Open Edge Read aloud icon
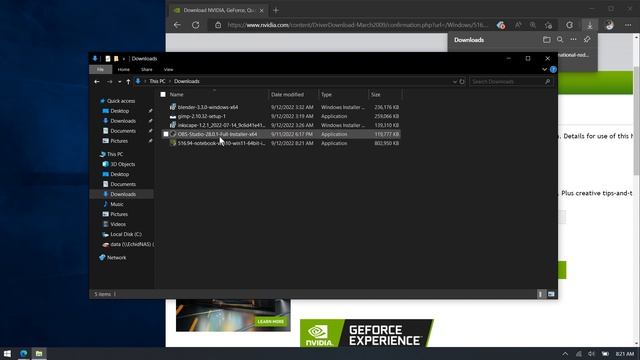This screenshot has height=360, width=640. [518, 25]
